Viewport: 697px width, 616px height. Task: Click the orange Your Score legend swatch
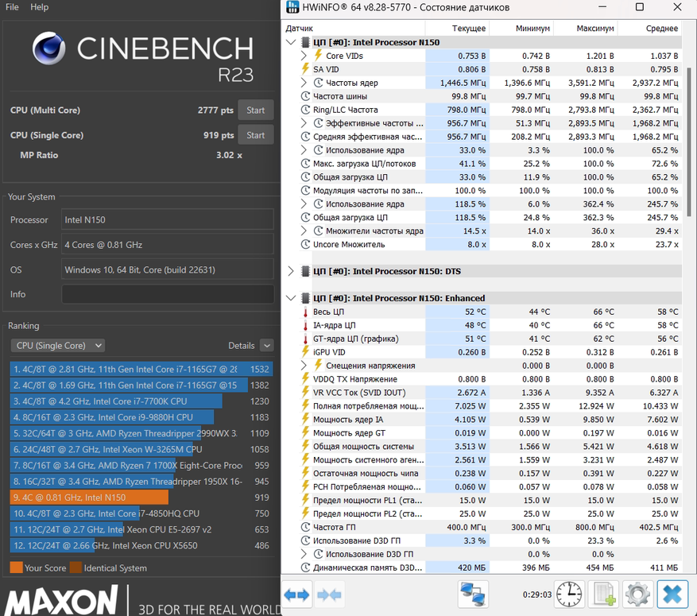click(17, 568)
